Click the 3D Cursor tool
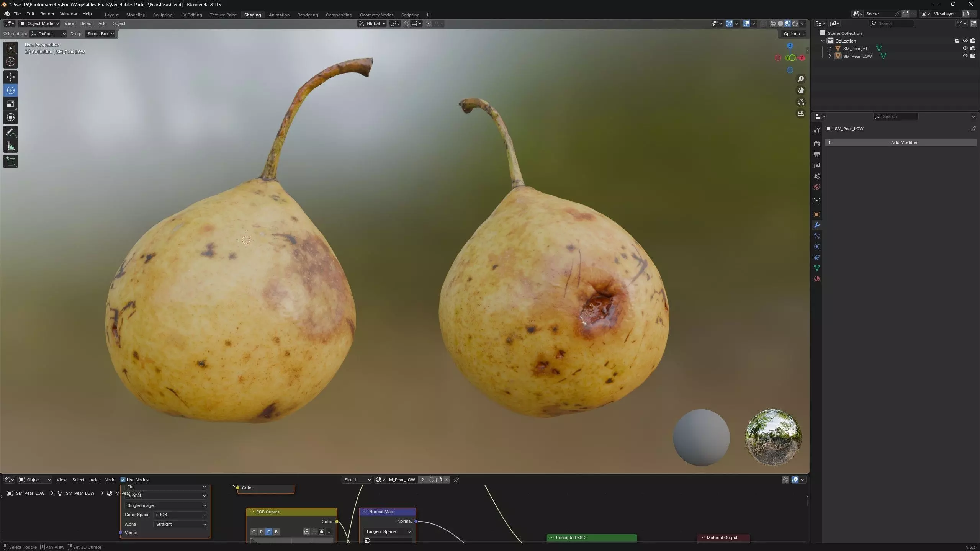The width and height of the screenshot is (980, 551). coord(10,62)
